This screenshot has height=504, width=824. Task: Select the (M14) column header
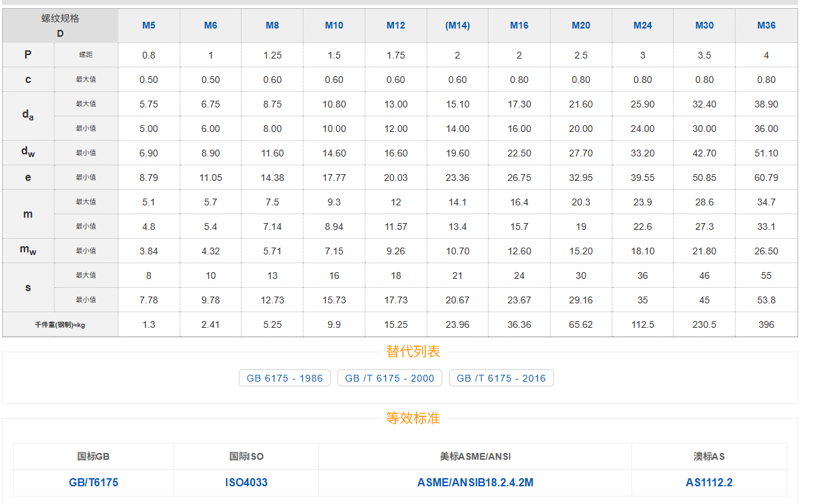(x=457, y=25)
